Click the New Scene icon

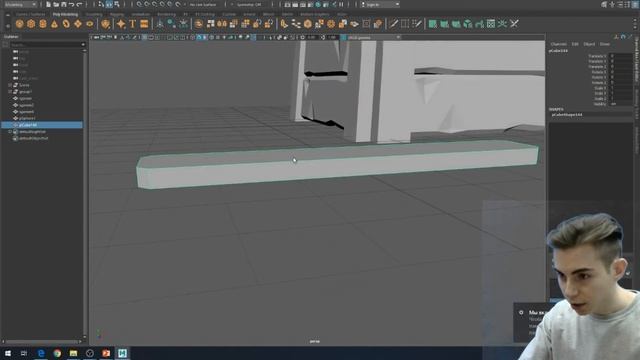(48, 4)
